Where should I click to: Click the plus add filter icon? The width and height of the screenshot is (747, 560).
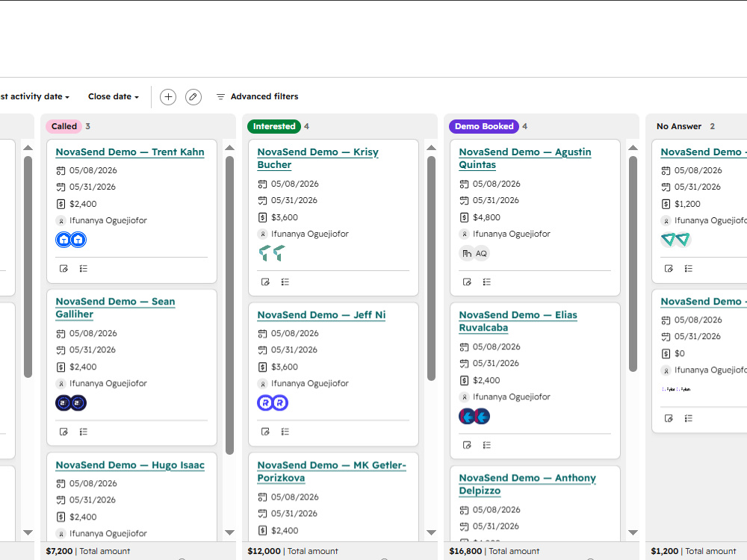pyautogui.click(x=167, y=96)
